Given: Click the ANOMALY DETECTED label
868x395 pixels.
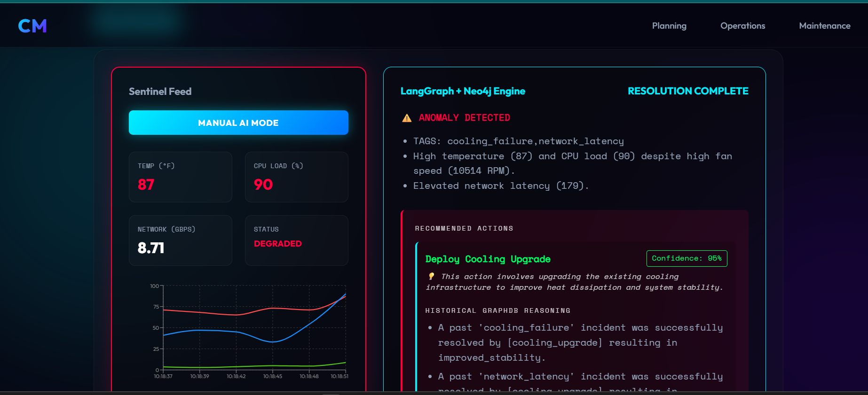Looking at the screenshot, I should pyautogui.click(x=464, y=118).
